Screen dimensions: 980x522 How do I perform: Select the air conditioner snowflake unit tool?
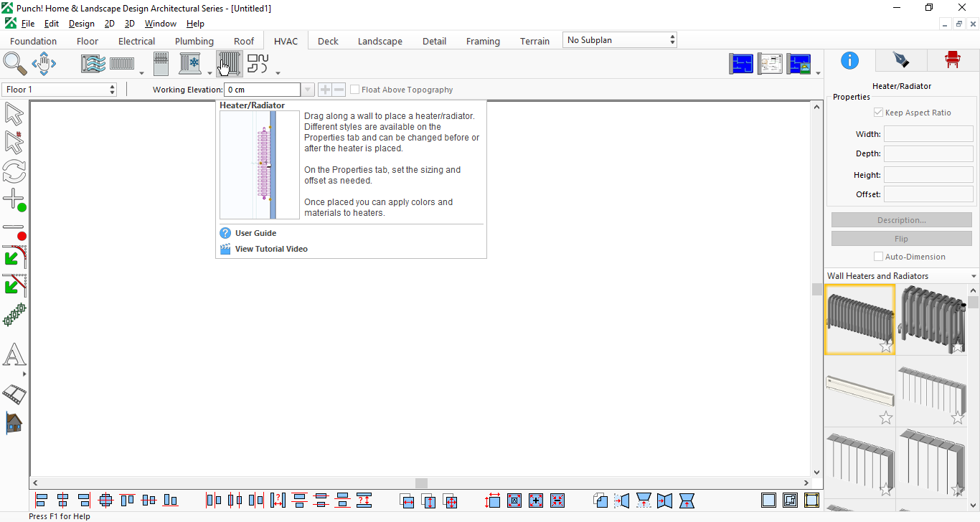[x=191, y=64]
